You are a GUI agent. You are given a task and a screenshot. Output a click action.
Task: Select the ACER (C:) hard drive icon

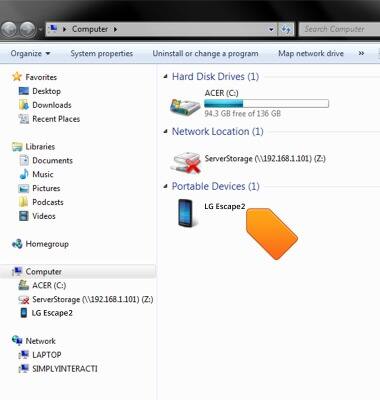185,107
